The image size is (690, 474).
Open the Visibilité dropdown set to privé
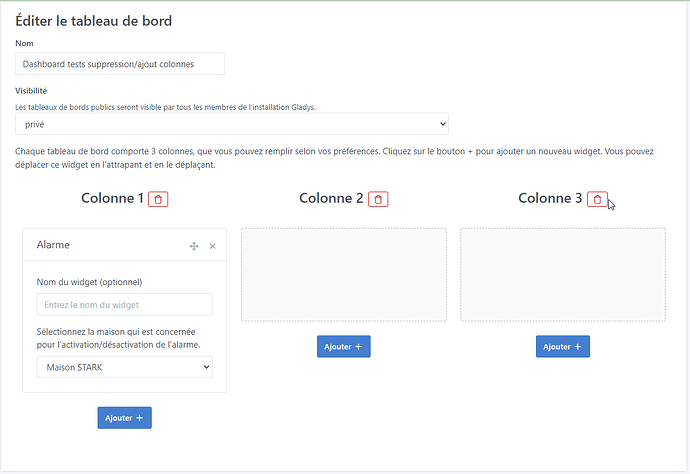click(232, 123)
